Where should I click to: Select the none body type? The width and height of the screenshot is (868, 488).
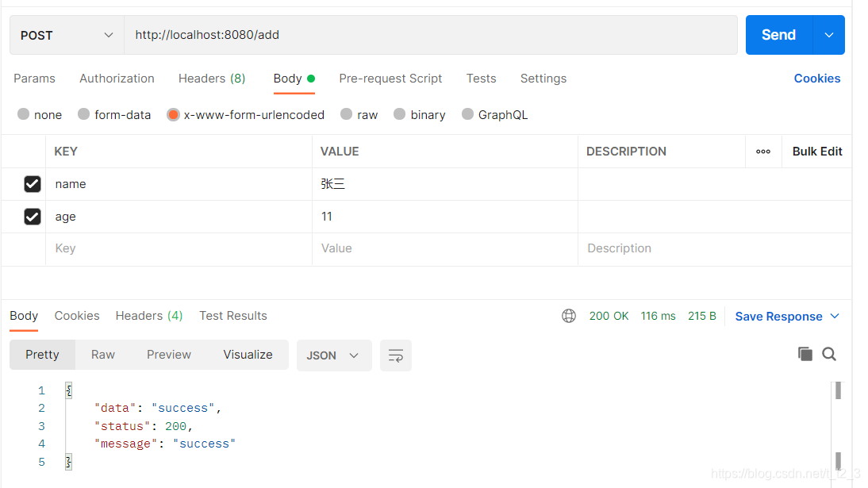click(x=23, y=114)
